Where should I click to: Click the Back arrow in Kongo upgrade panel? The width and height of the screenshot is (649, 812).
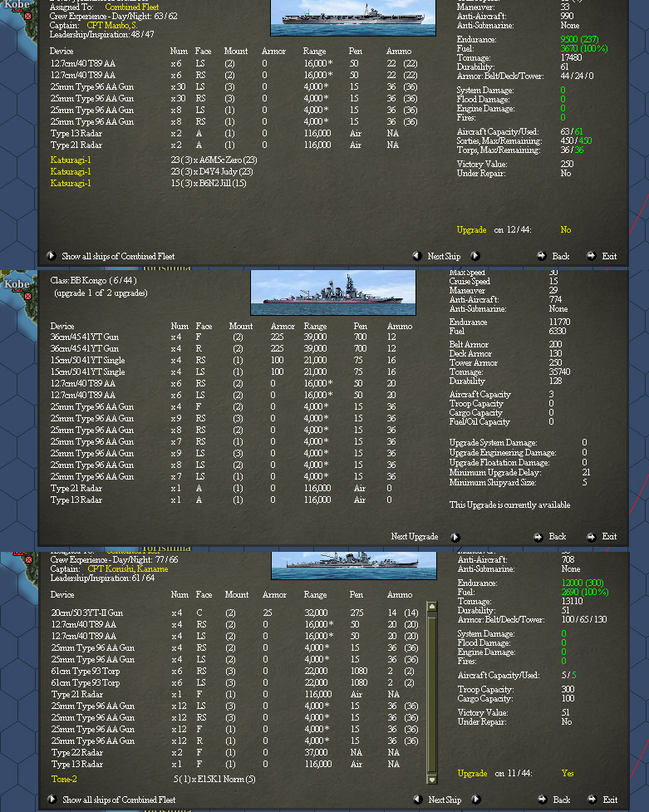coord(538,537)
